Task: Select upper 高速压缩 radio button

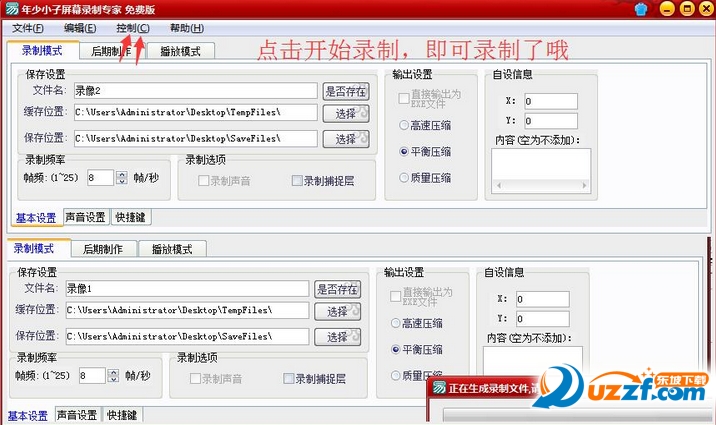Action: click(x=404, y=125)
